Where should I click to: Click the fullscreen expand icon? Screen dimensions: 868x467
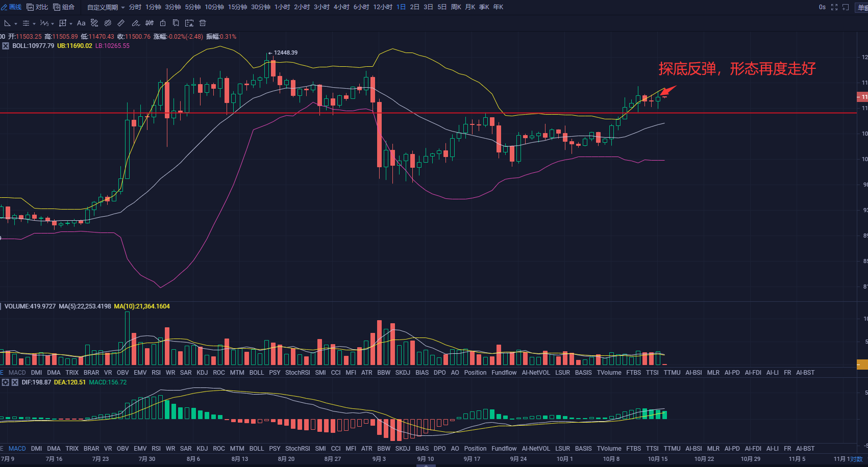pyautogui.click(x=834, y=7)
